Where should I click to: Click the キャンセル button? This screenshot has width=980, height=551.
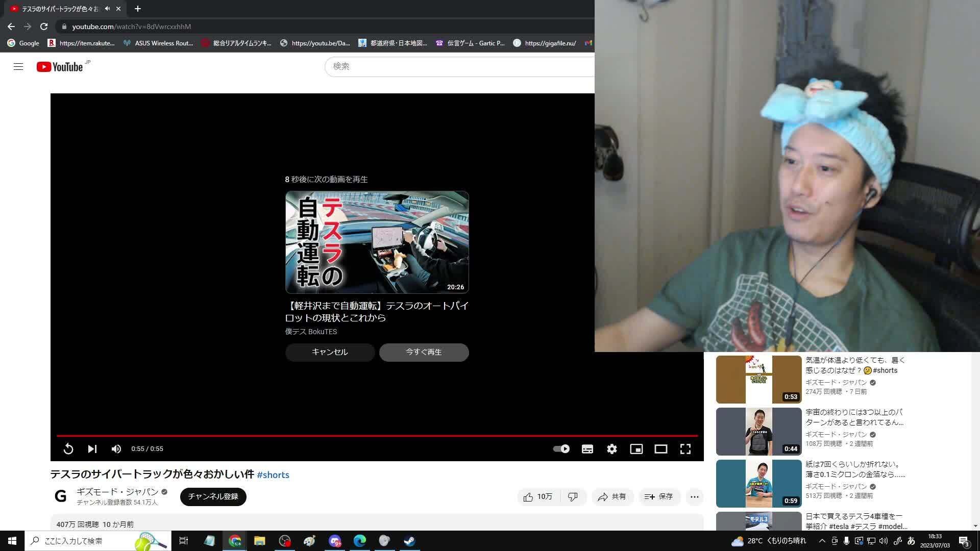330,353
